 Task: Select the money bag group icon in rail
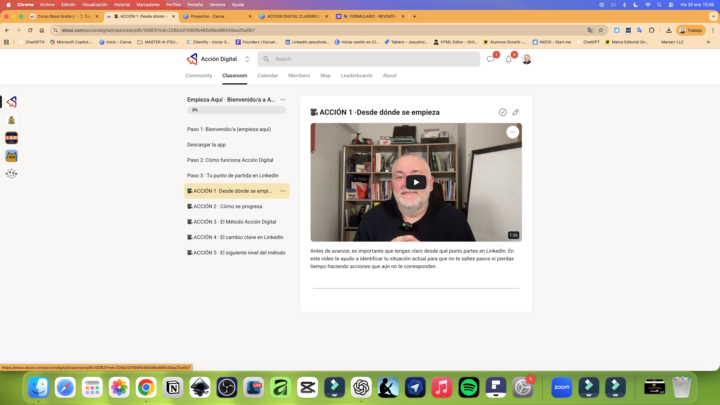(x=11, y=120)
